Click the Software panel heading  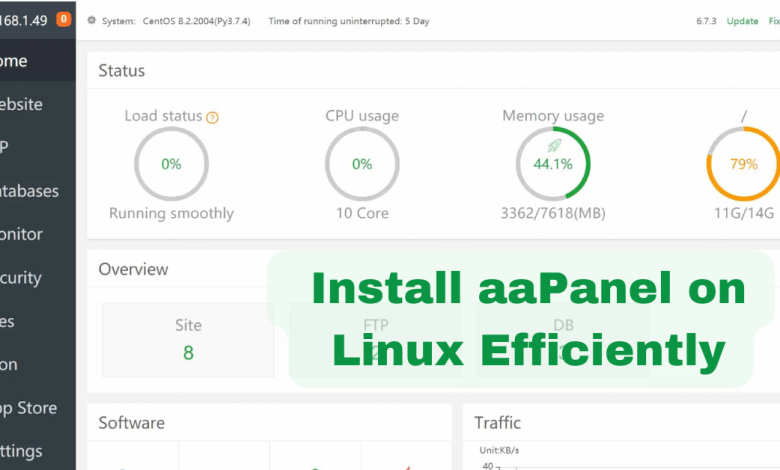coord(131,423)
